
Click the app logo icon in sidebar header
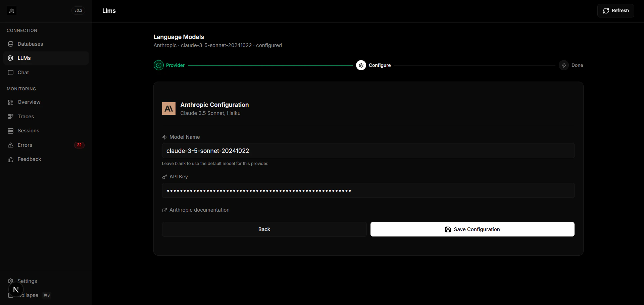point(11,11)
